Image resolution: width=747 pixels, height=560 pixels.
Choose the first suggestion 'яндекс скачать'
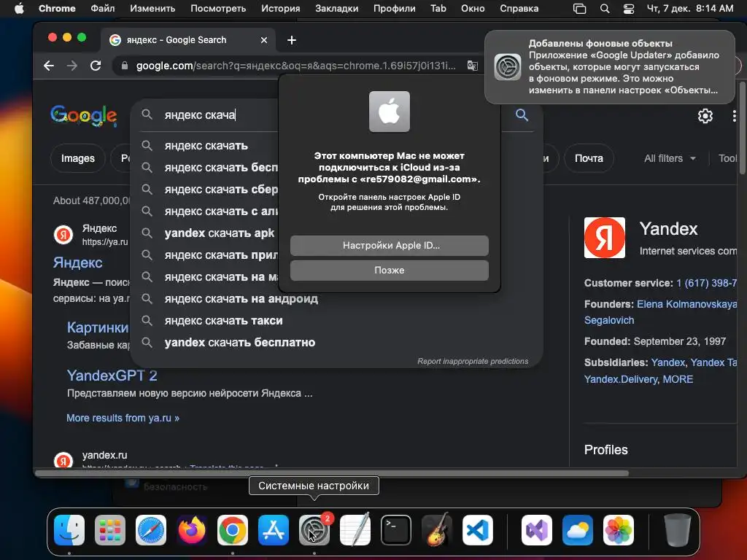click(x=206, y=145)
